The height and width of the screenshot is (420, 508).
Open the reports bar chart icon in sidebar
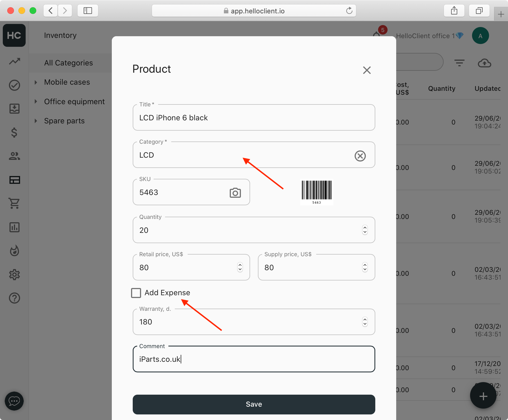14,227
